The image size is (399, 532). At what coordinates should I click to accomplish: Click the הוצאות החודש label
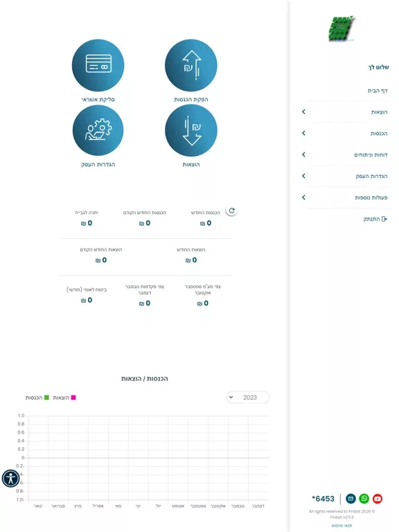[191, 249]
